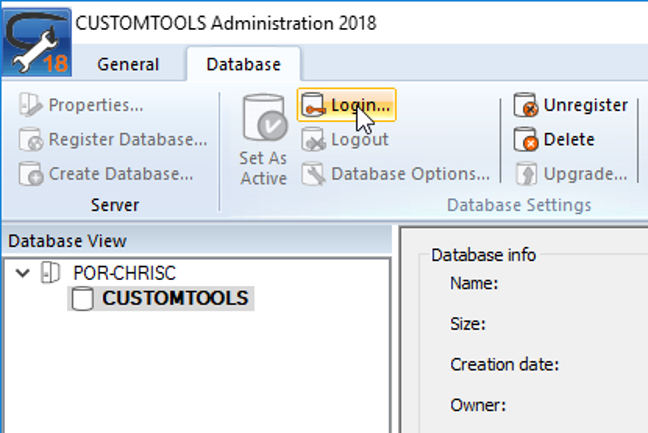Click the Delete text label
The image size is (648, 433).
[569, 139]
